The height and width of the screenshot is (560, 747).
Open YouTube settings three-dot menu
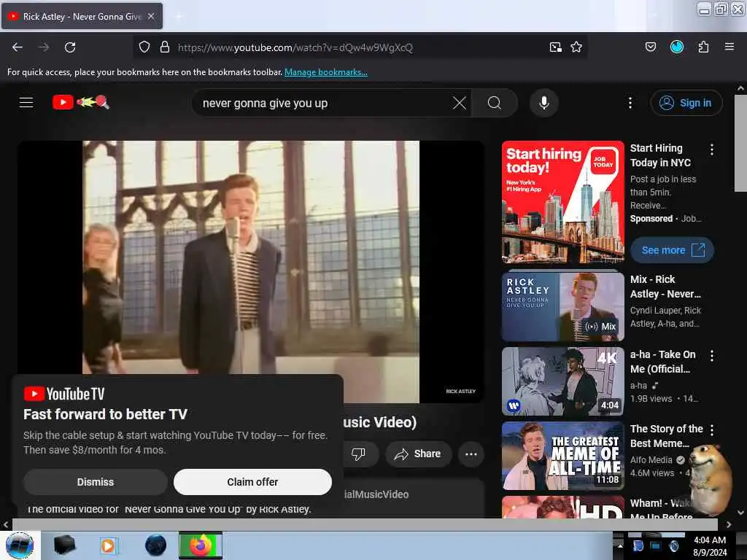coord(630,103)
